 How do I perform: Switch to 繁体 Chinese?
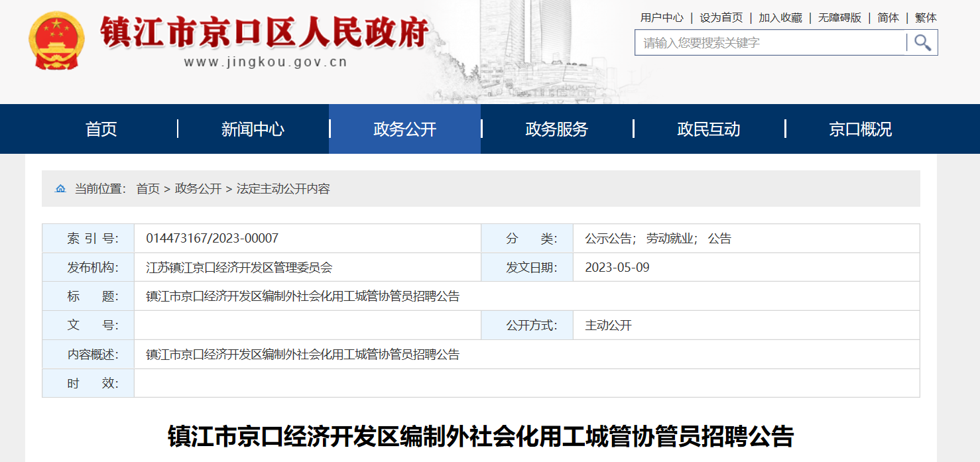[x=926, y=18]
